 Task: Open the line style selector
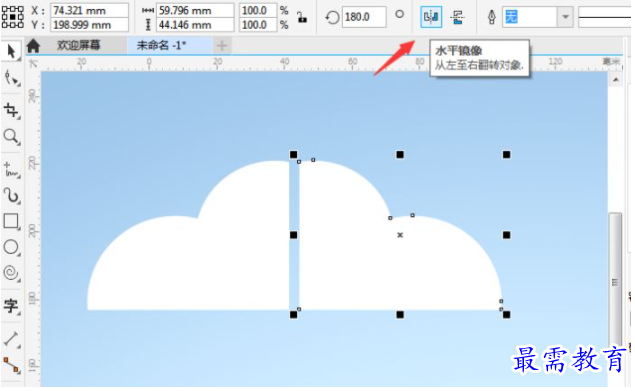[604, 17]
